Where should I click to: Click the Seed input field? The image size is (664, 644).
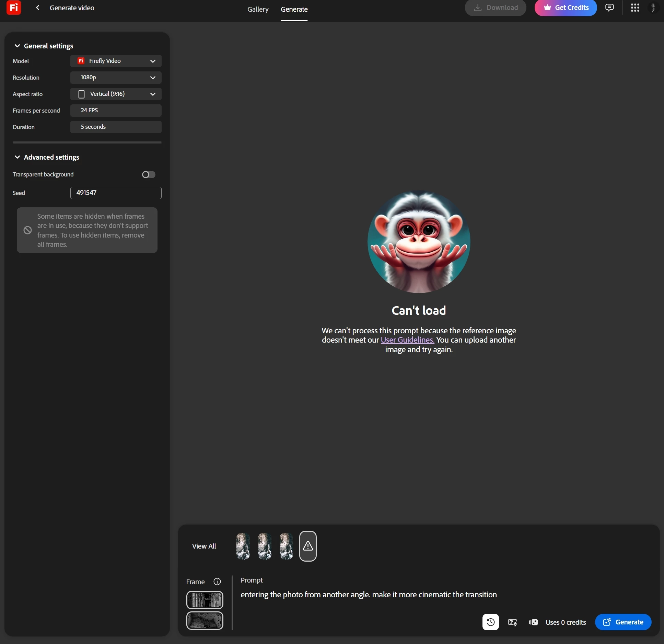click(x=116, y=193)
